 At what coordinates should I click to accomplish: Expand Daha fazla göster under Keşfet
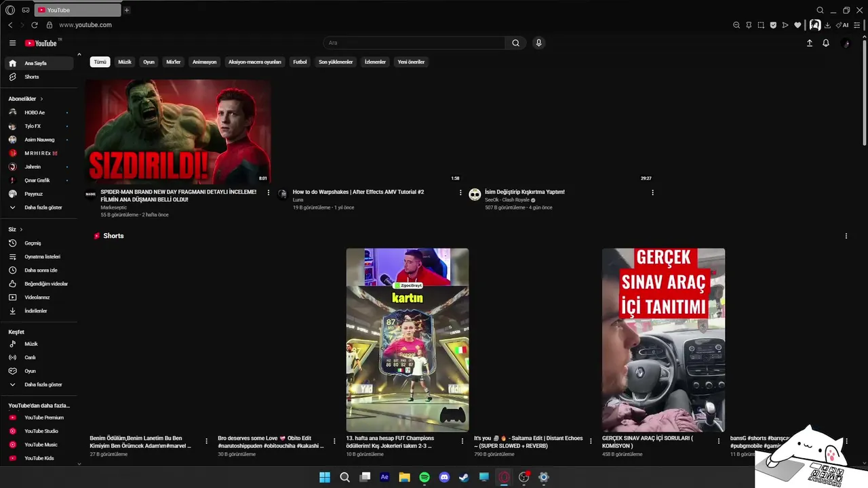pos(39,384)
